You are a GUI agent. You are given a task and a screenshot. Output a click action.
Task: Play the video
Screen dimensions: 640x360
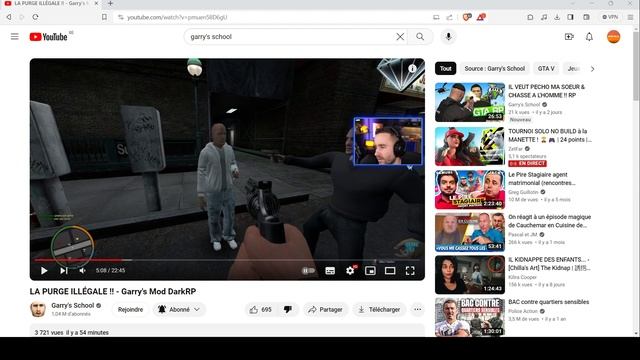(x=44, y=271)
